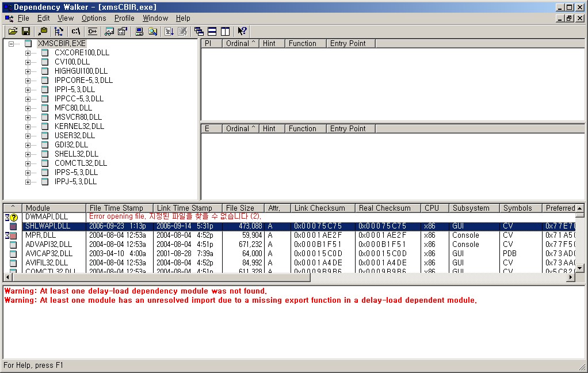The width and height of the screenshot is (588, 373).
Task: Open the Options menu
Action: 94,18
